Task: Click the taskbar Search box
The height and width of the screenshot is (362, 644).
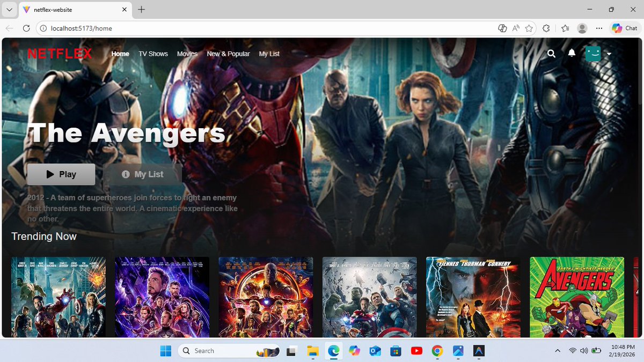Action: coord(230,351)
